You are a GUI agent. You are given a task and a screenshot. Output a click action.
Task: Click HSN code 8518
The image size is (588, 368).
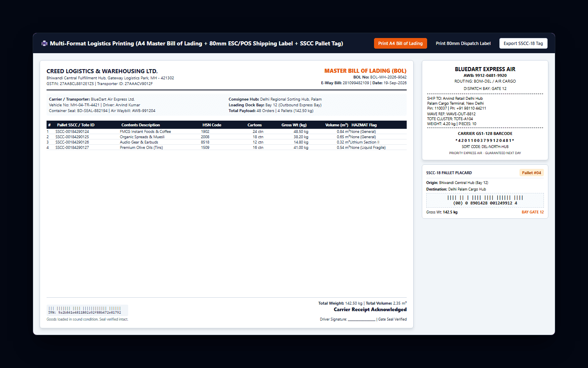205,142
